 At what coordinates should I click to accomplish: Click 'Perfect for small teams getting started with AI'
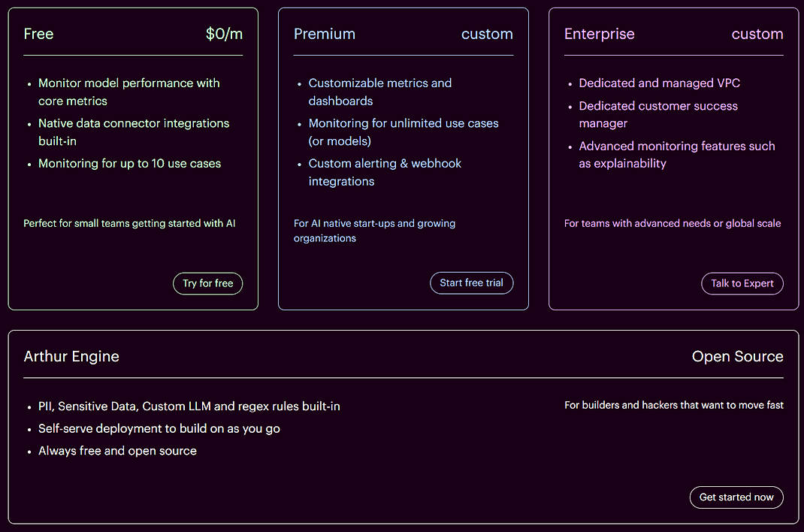coord(129,223)
